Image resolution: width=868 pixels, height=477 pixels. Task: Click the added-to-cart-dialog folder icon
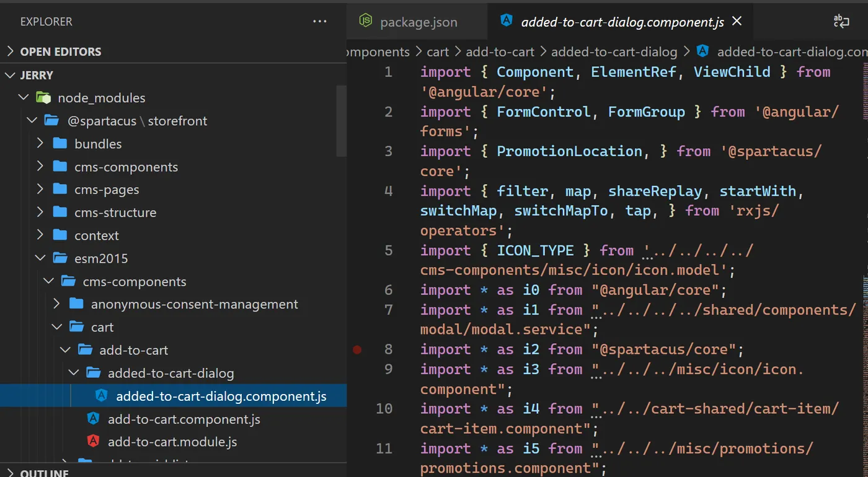click(x=94, y=372)
